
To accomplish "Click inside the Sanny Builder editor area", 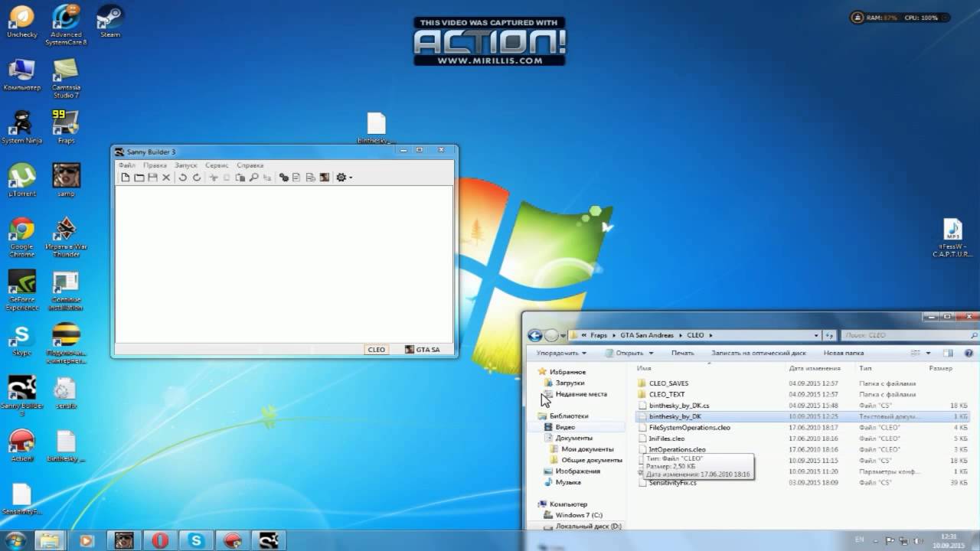I will click(284, 264).
